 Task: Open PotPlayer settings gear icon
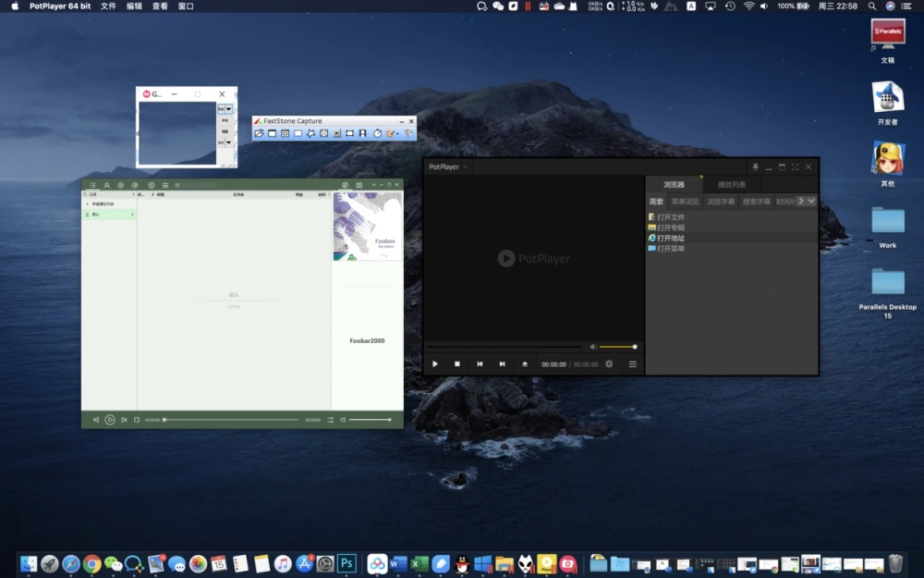[609, 363]
